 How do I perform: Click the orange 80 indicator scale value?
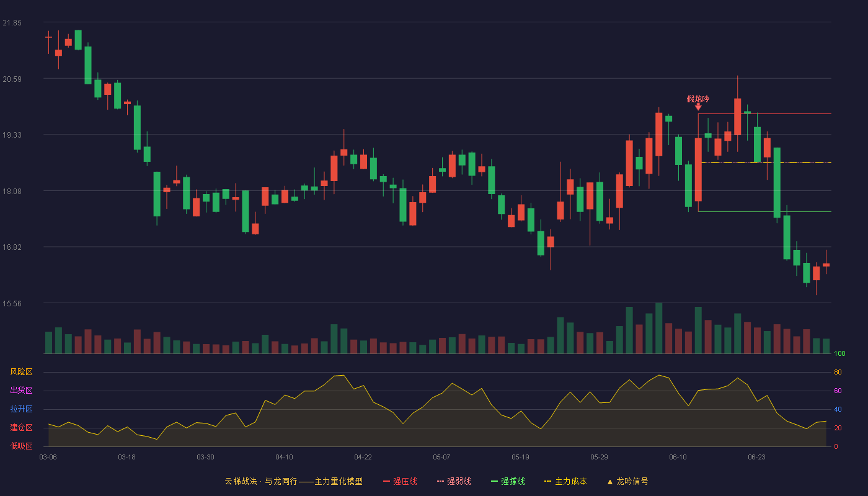click(x=838, y=373)
